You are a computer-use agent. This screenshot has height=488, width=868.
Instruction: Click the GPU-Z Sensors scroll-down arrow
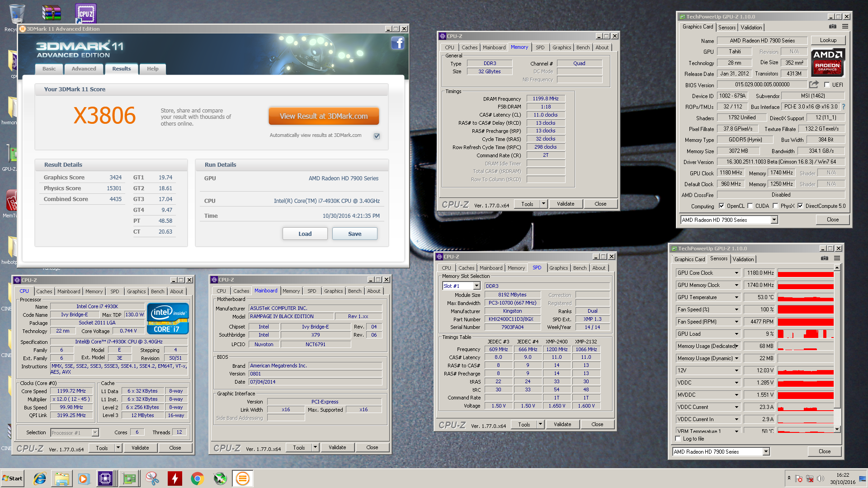(837, 429)
